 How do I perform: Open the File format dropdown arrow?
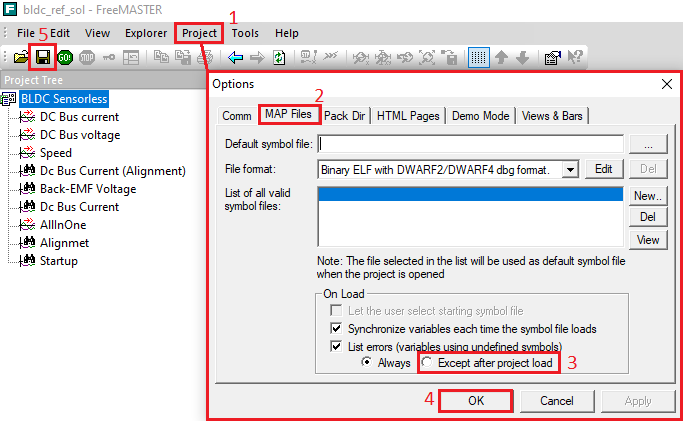(570, 169)
